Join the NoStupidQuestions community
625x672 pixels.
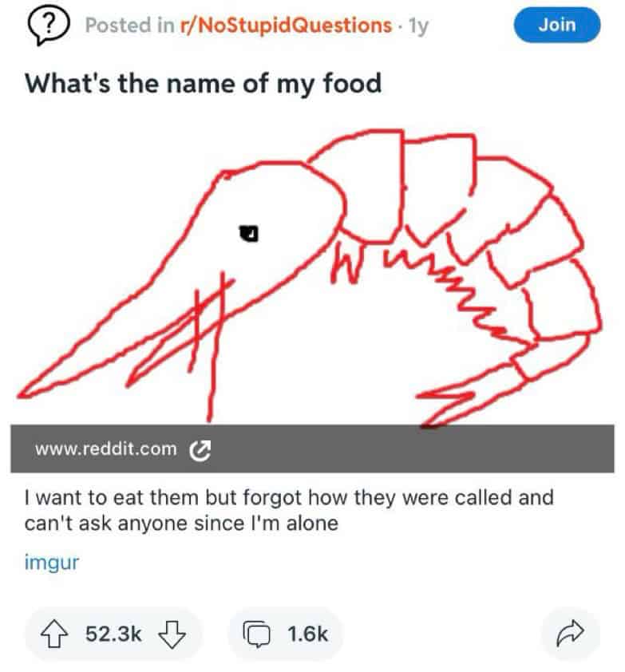tap(557, 25)
